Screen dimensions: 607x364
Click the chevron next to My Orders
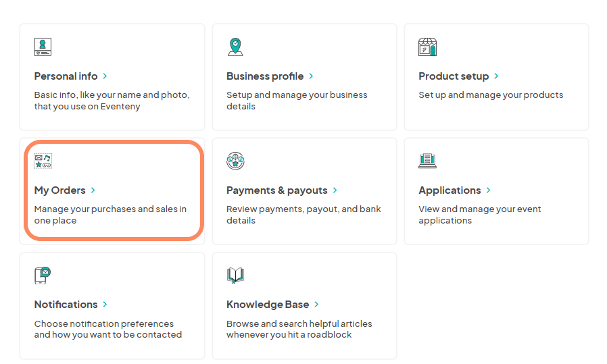click(93, 190)
